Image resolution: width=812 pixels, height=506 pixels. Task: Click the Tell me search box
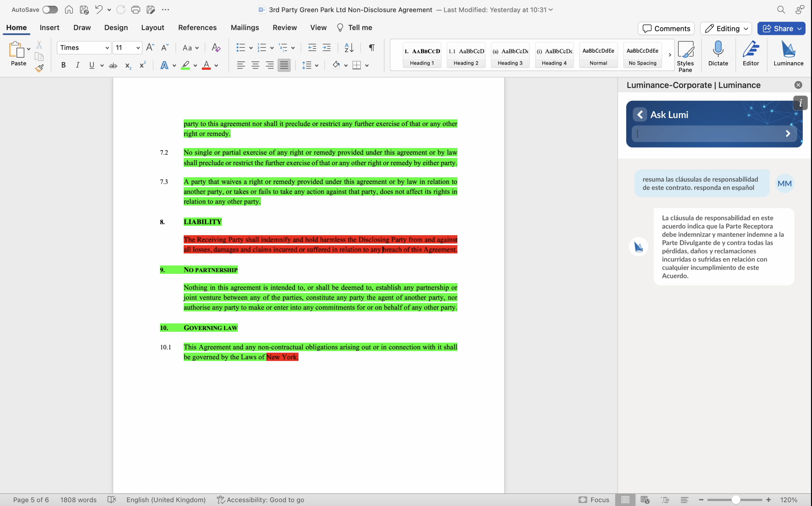coord(355,27)
